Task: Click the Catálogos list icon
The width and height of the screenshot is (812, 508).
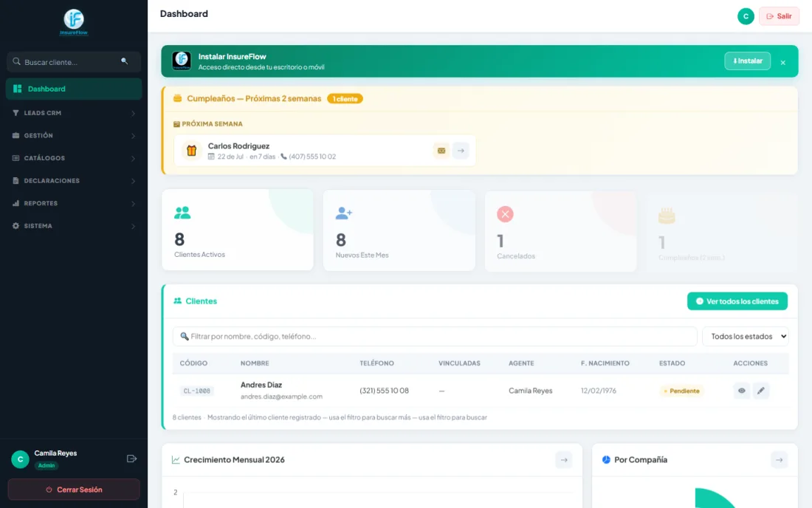Action: [16, 158]
